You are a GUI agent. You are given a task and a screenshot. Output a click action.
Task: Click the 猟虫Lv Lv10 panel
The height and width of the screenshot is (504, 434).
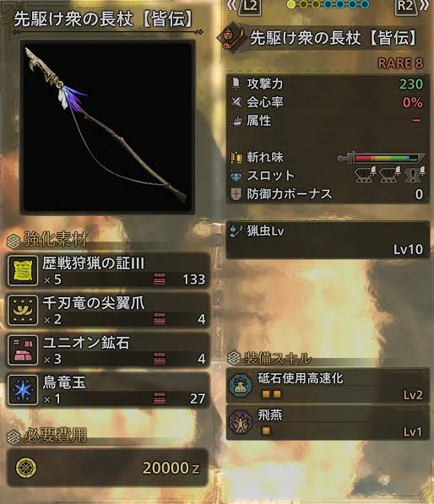tap(328, 240)
